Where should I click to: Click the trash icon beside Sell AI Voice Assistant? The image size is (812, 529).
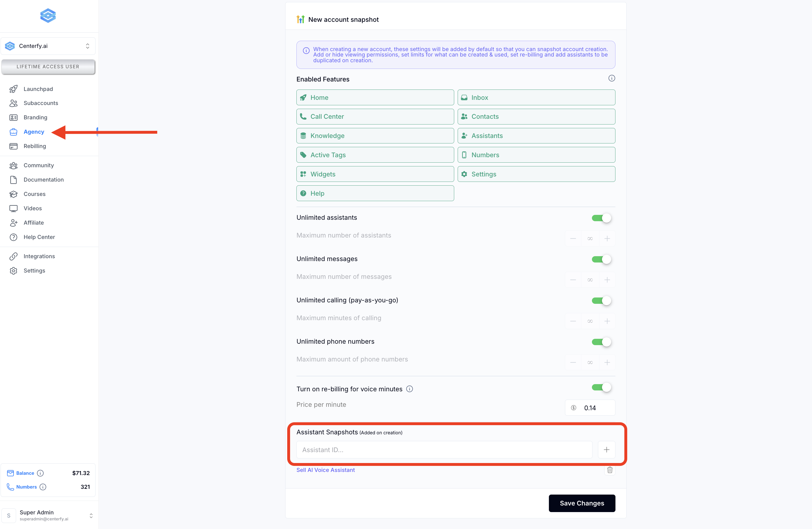[609, 470]
